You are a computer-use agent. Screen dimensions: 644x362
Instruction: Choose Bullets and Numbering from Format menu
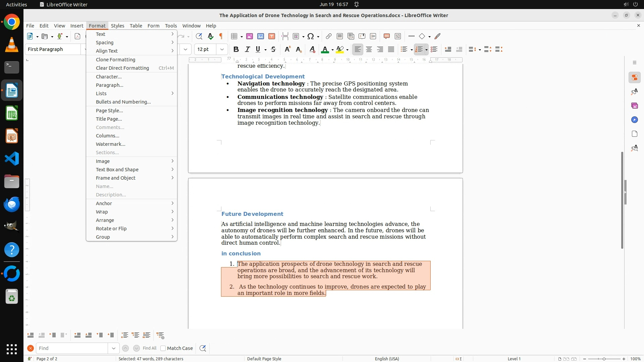123,102
